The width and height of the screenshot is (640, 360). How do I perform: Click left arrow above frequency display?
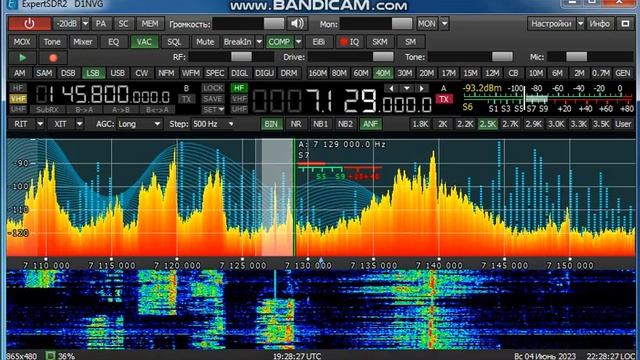[x=391, y=88]
